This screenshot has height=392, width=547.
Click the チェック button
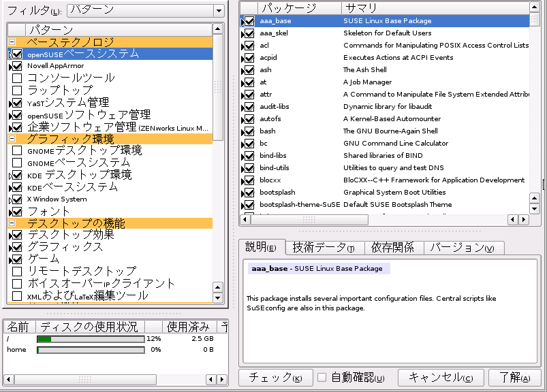coord(276,378)
